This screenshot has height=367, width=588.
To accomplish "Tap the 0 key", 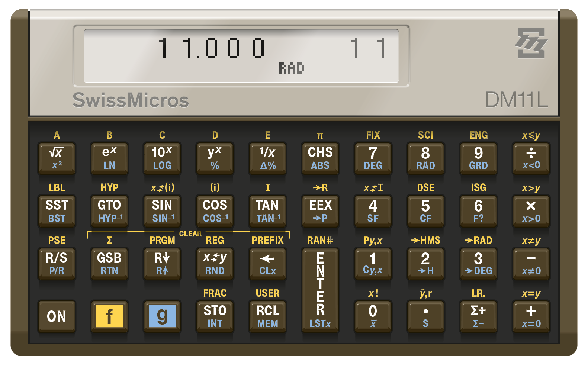I will [x=373, y=317].
